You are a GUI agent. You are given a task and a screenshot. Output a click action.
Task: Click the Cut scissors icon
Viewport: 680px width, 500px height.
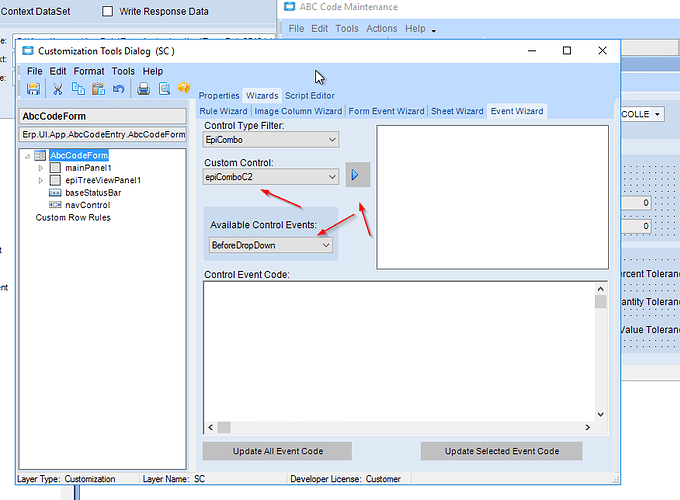point(58,89)
